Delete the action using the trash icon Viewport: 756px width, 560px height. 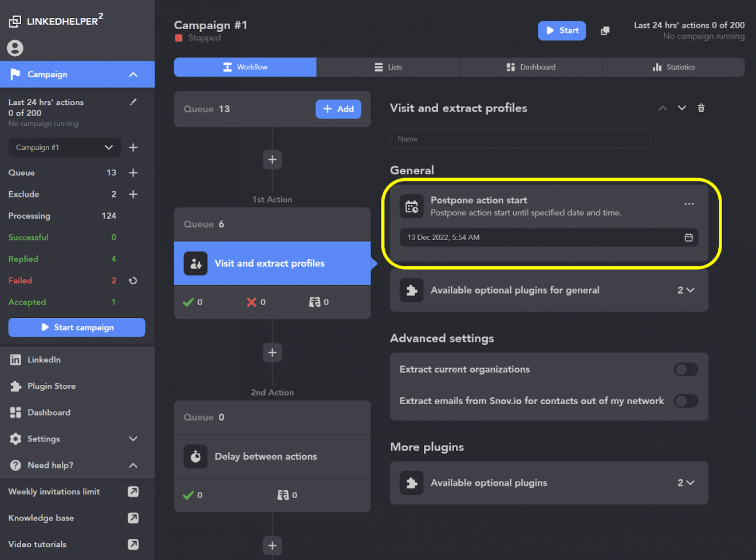(x=701, y=108)
